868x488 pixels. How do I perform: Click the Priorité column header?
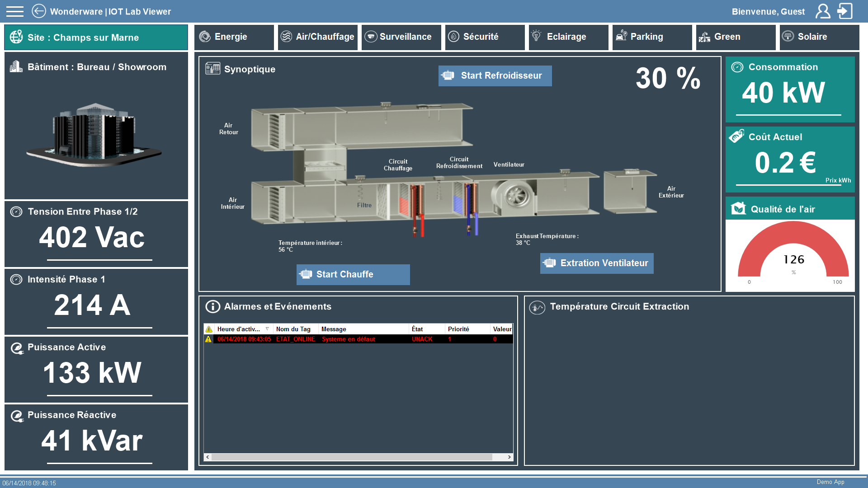click(x=467, y=329)
